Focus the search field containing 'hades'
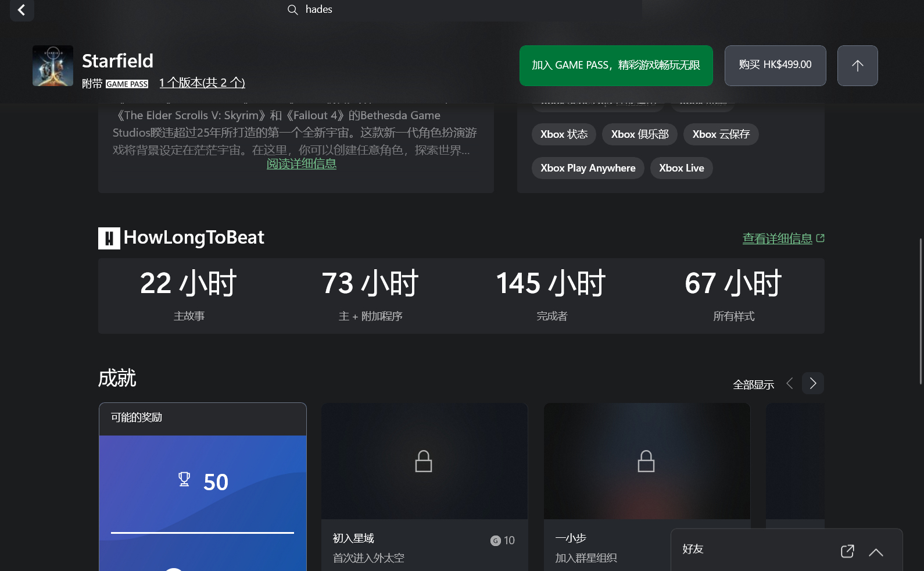This screenshot has width=924, height=571. coord(462,10)
